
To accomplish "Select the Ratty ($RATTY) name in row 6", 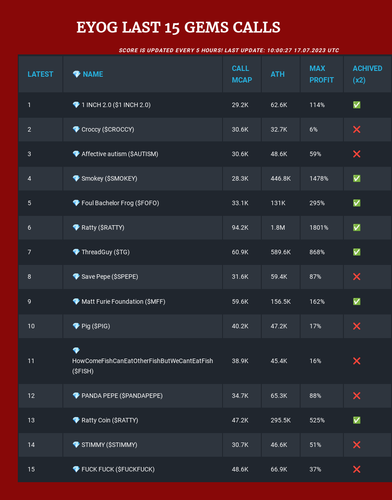I will pyautogui.click(x=103, y=228).
